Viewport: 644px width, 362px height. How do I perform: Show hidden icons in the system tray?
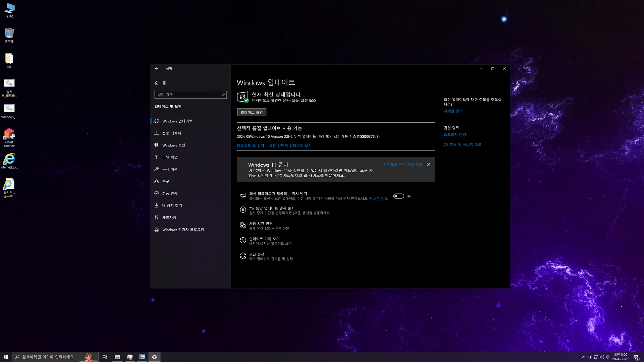tap(584, 357)
